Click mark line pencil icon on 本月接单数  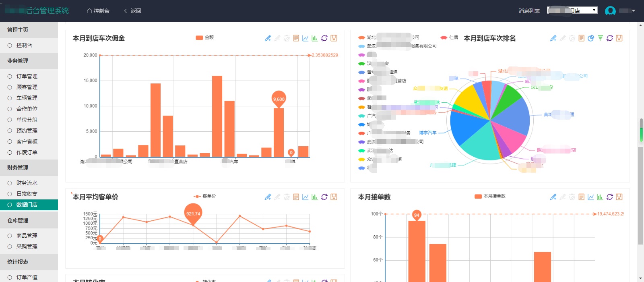click(553, 197)
